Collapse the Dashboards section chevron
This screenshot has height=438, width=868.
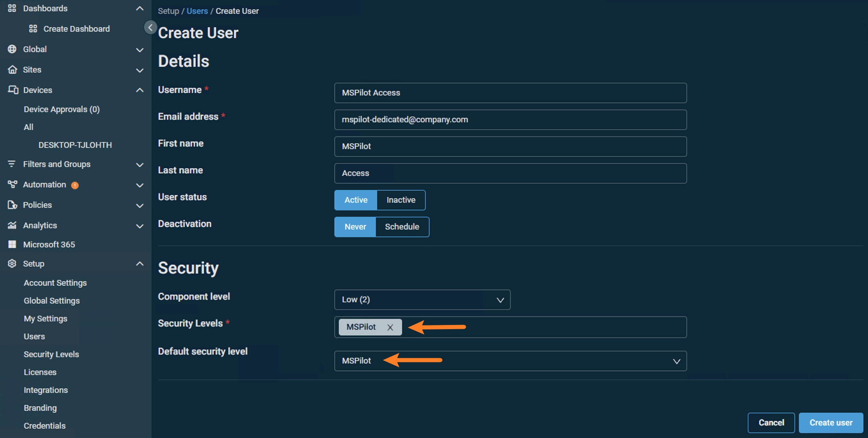coord(139,8)
